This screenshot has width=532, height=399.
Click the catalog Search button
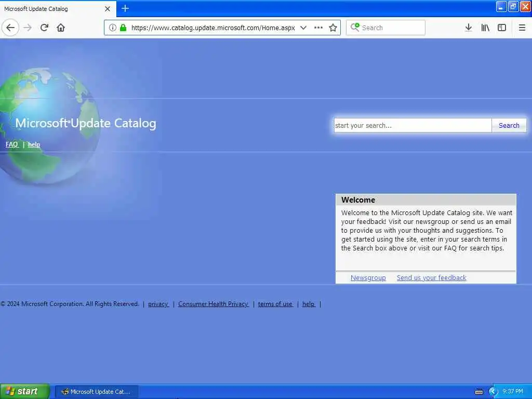click(509, 126)
